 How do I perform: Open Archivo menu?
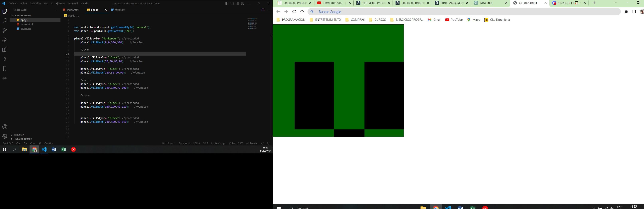13,4
